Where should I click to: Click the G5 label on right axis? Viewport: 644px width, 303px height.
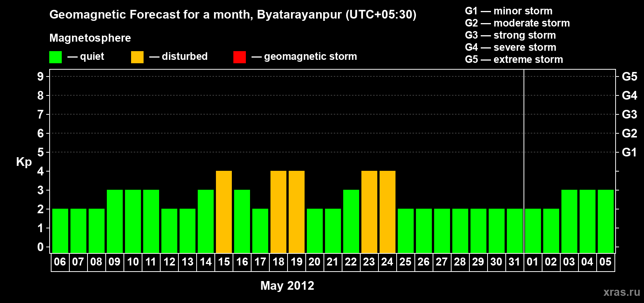pyautogui.click(x=630, y=77)
